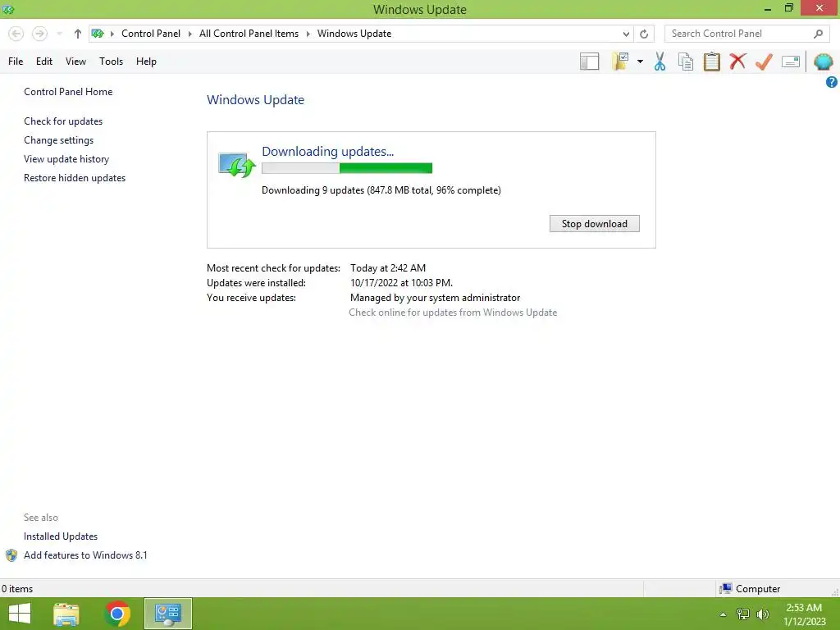
Task: Open the Tools menu
Action: [111, 62]
